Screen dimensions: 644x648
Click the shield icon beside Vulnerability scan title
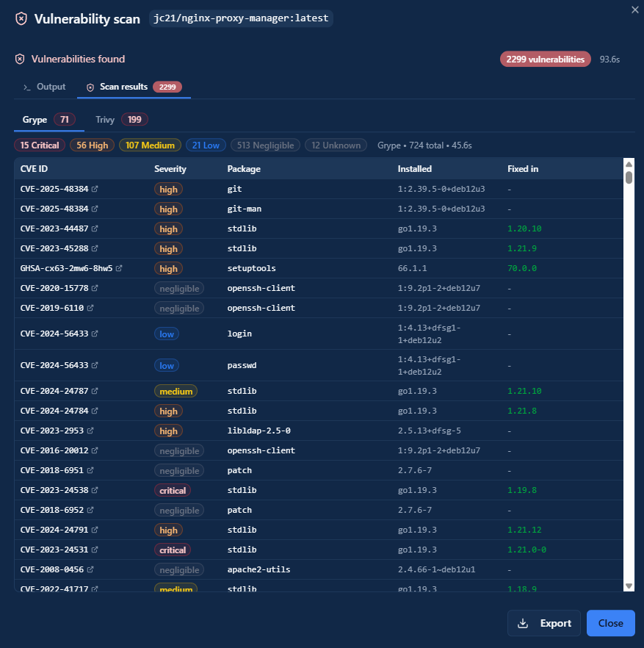(x=22, y=19)
